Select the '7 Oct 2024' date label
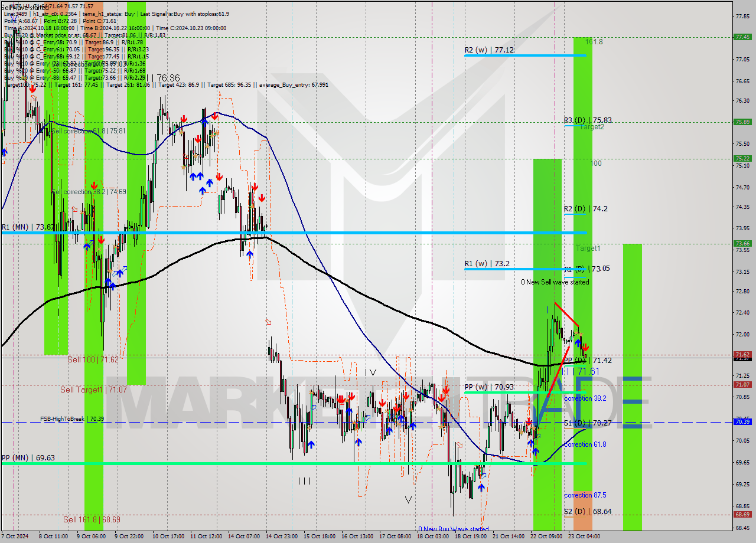The image size is (756, 543). click(x=15, y=537)
